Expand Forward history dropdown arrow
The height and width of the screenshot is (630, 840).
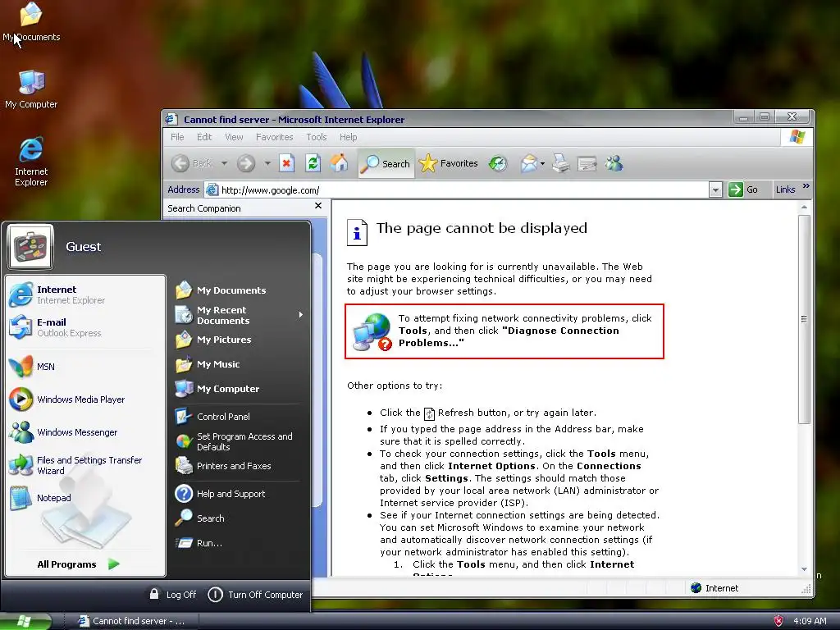(x=267, y=163)
